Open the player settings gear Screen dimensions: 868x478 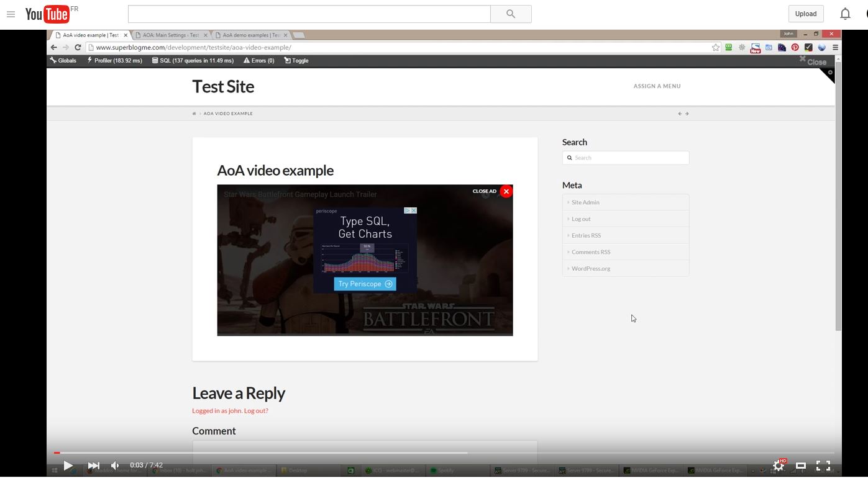[779, 465]
